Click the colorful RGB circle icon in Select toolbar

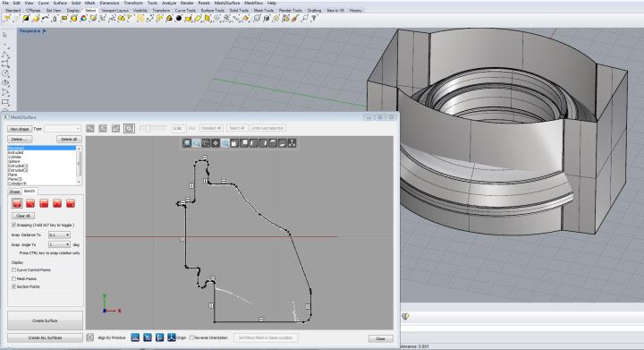point(84,19)
